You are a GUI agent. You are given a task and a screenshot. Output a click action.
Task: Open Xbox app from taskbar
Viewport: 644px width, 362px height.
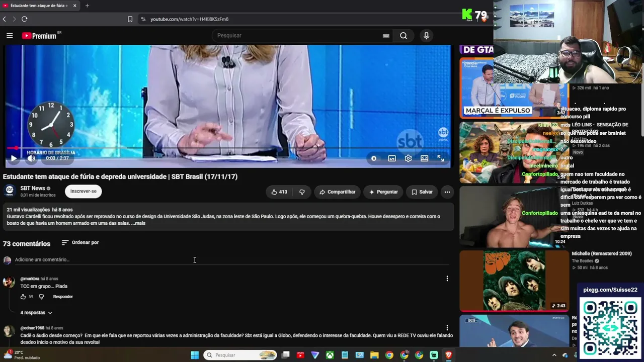coord(330,355)
